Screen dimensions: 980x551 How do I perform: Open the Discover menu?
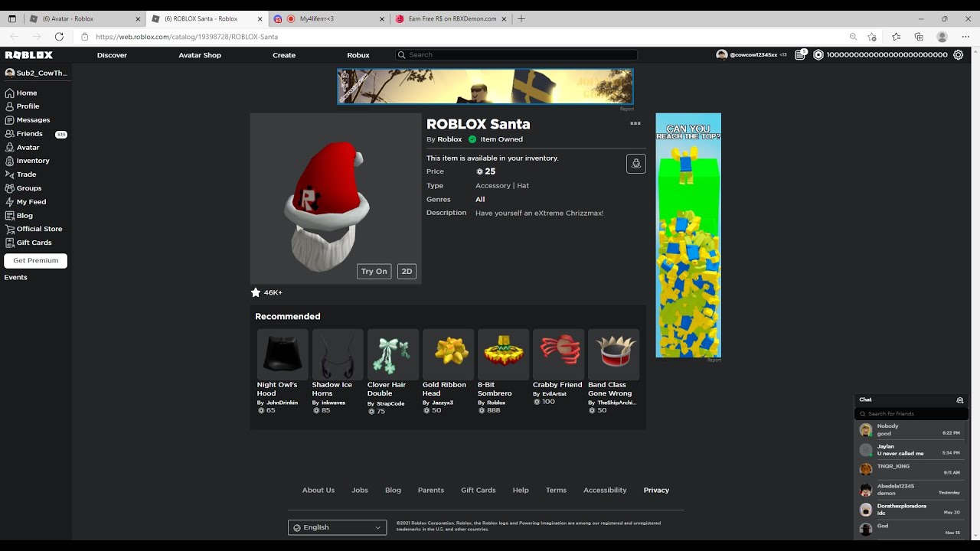tap(112, 55)
